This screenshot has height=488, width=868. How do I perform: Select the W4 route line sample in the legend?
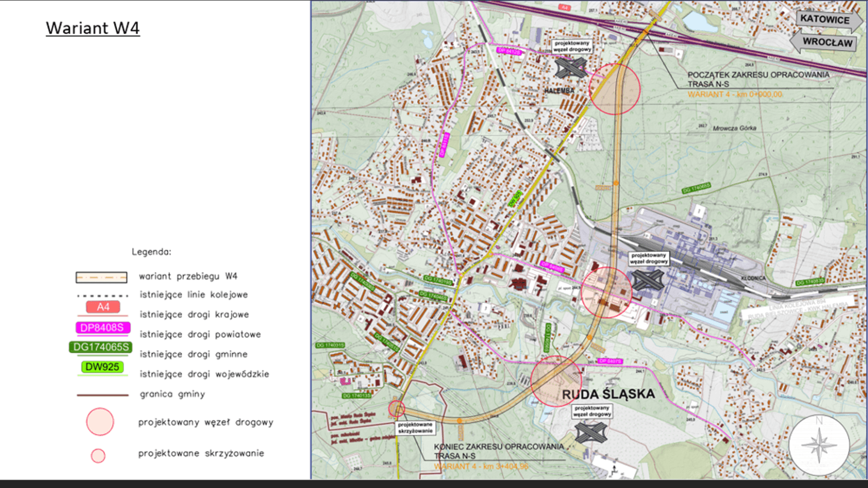point(101,277)
